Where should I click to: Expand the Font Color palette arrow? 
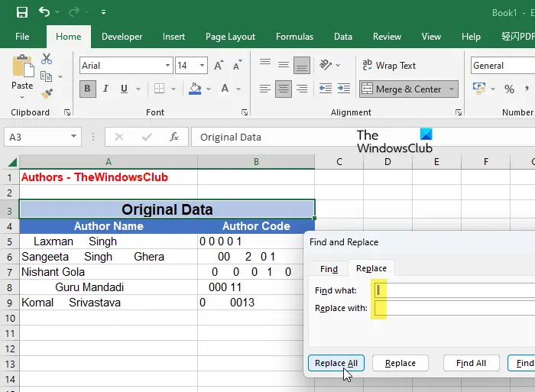pos(238,89)
